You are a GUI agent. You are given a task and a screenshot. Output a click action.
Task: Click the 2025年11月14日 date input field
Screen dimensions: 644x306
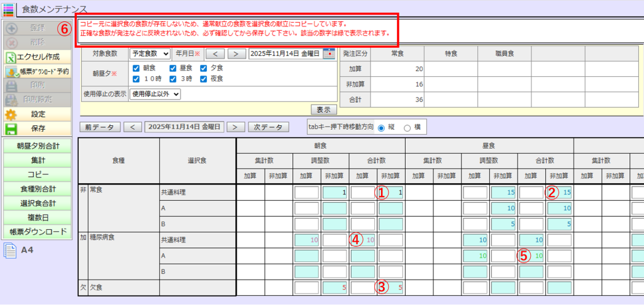pos(285,54)
